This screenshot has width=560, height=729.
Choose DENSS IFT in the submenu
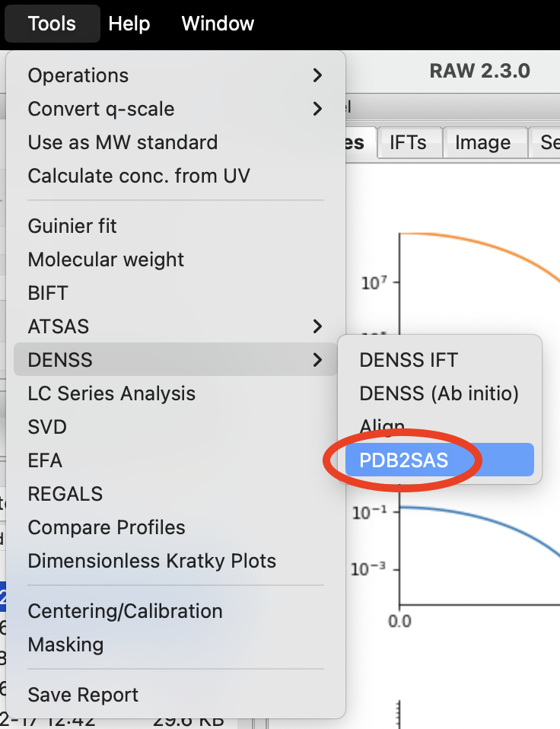click(440, 360)
